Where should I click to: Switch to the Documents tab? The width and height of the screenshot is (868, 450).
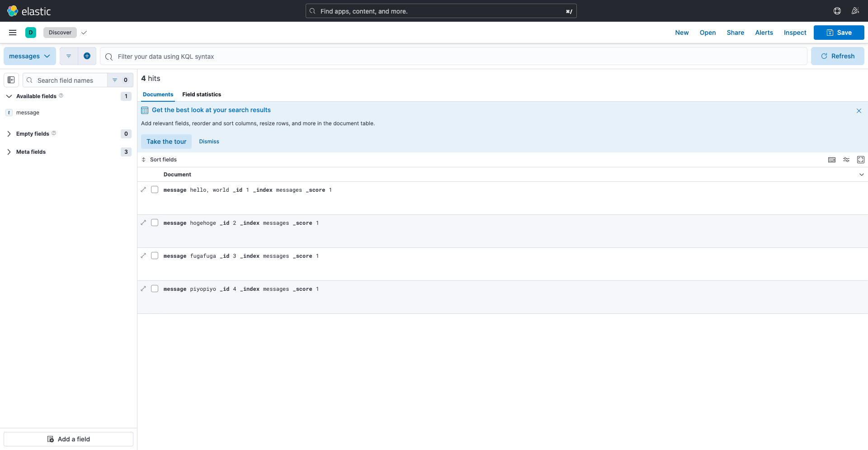pyautogui.click(x=158, y=95)
